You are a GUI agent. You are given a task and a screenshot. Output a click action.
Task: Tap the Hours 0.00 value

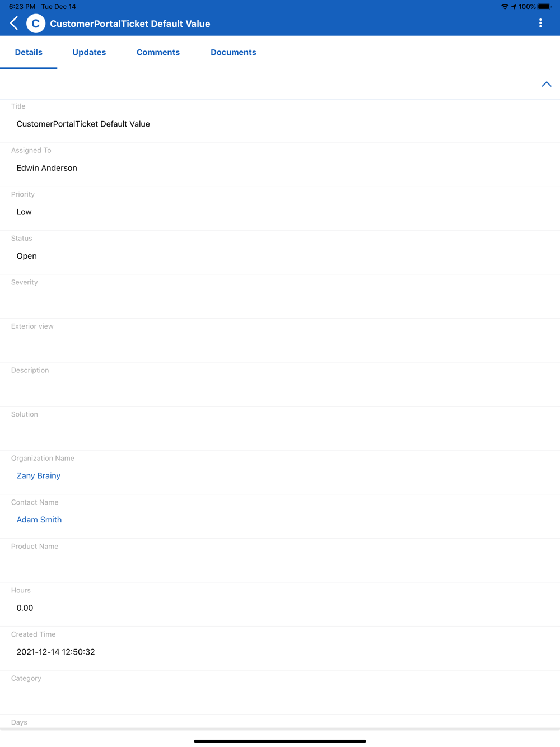tap(25, 608)
